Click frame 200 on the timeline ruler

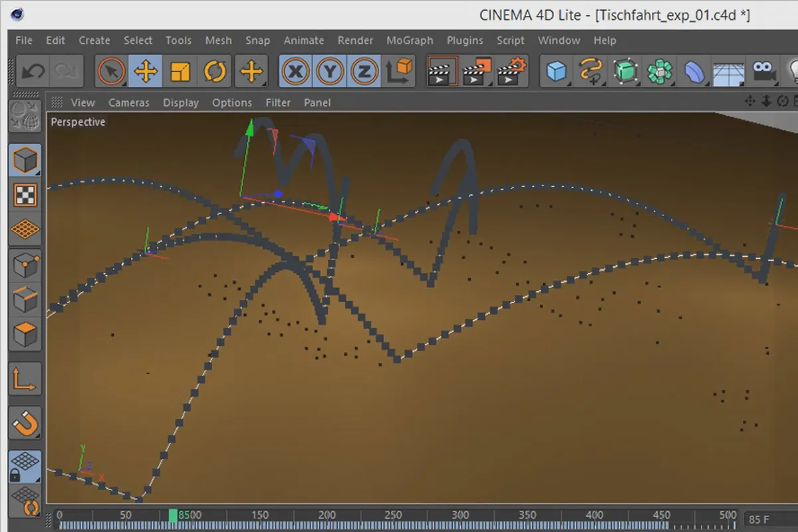(x=327, y=515)
